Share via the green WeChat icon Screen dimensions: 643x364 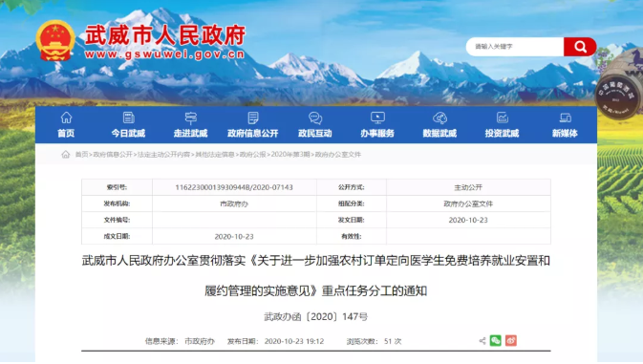click(496, 341)
